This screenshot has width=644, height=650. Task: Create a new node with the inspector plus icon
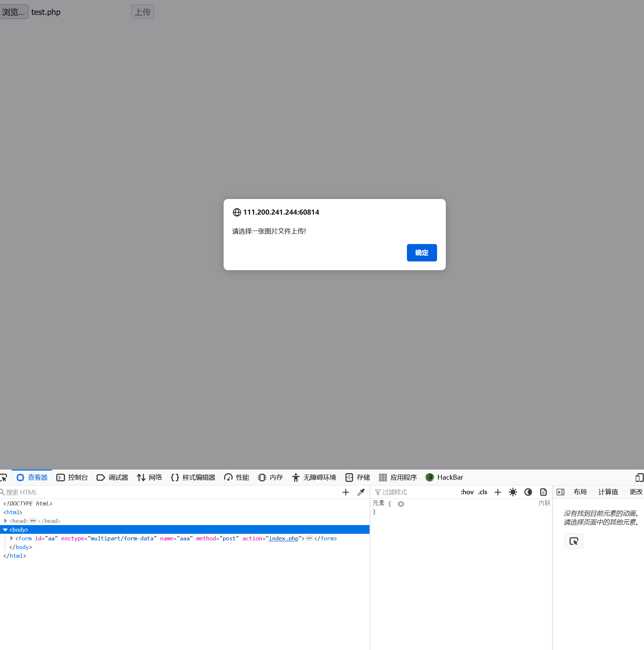pyautogui.click(x=345, y=492)
